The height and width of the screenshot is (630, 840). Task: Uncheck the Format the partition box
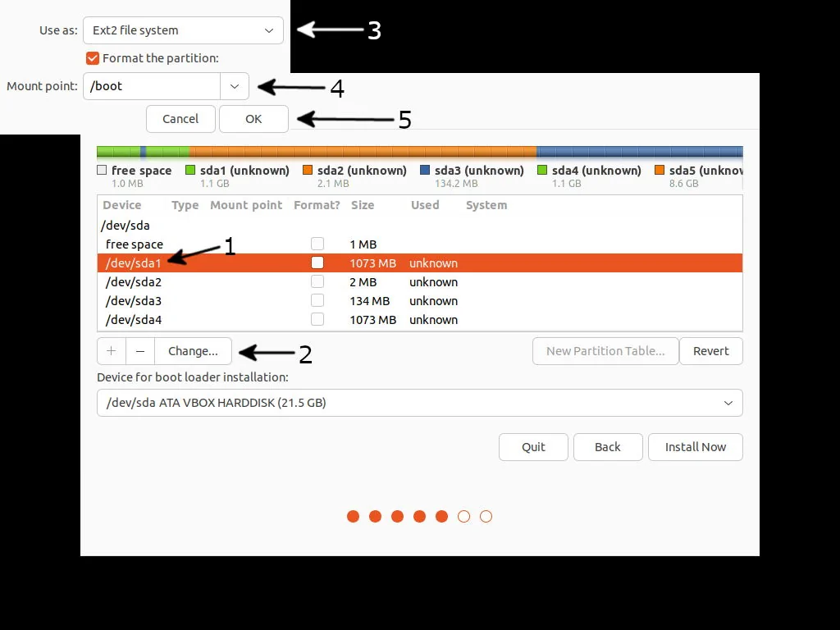[x=92, y=57]
